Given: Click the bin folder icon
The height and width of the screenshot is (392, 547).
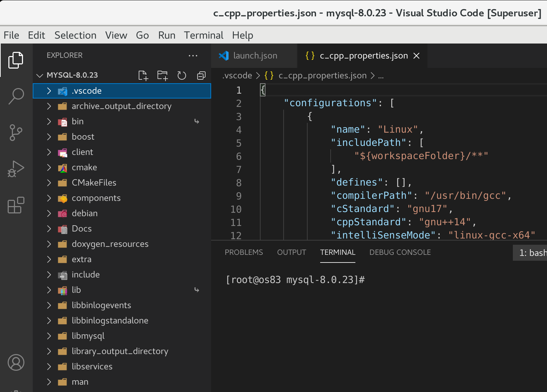Looking at the screenshot, I should [63, 121].
